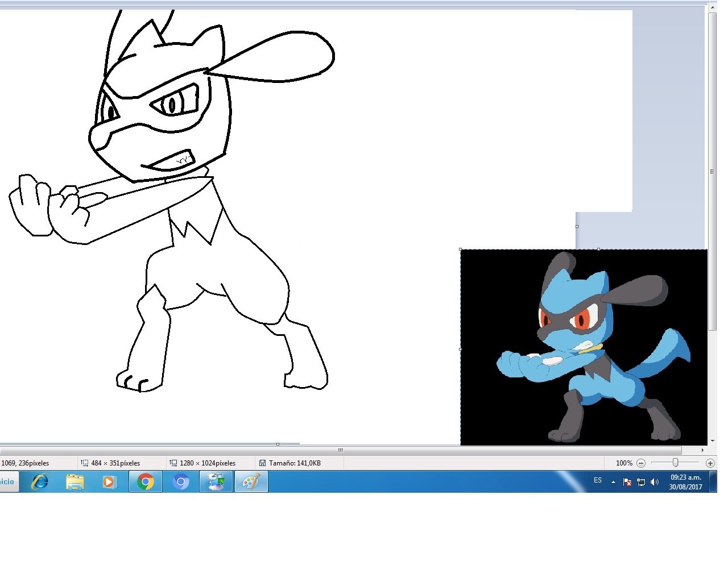
Task: Click the selection size icon in status bar
Action: [84, 463]
